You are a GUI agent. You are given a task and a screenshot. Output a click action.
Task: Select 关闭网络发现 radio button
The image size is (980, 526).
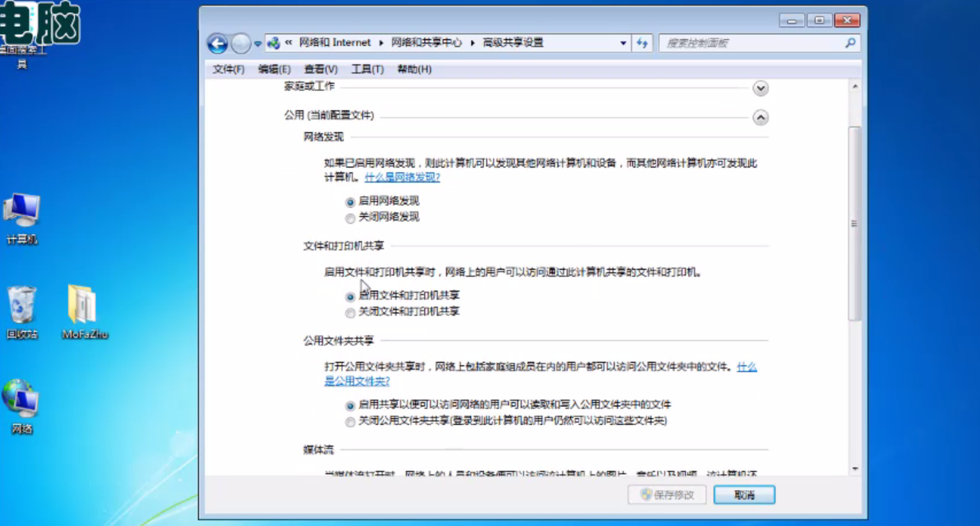pyautogui.click(x=350, y=218)
